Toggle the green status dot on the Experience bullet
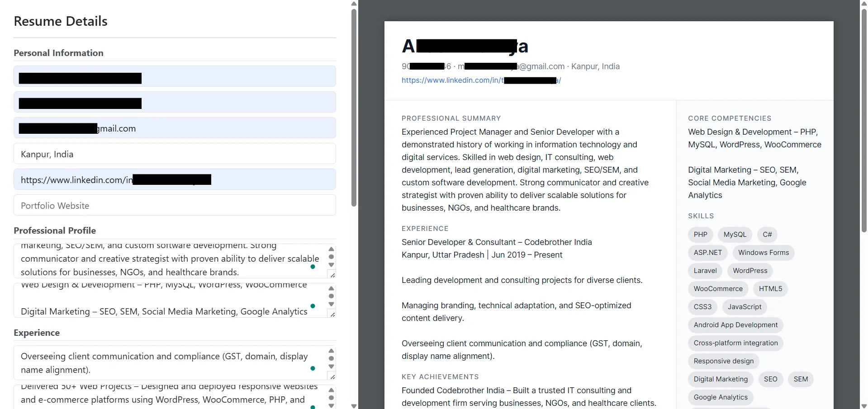The width and height of the screenshot is (868, 409). coord(312,369)
